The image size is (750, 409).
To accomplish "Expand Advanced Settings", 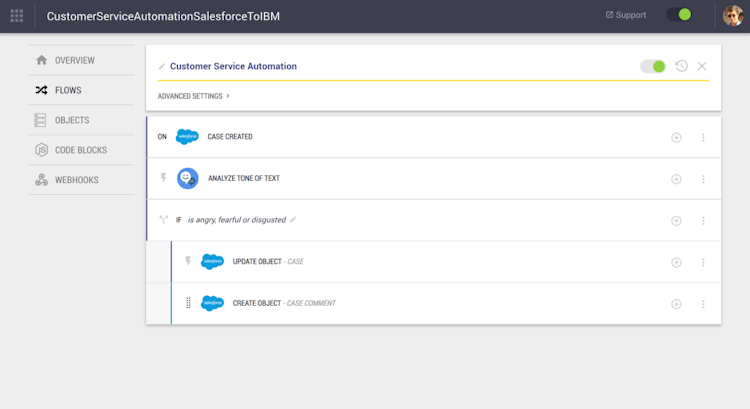I will 194,96.
